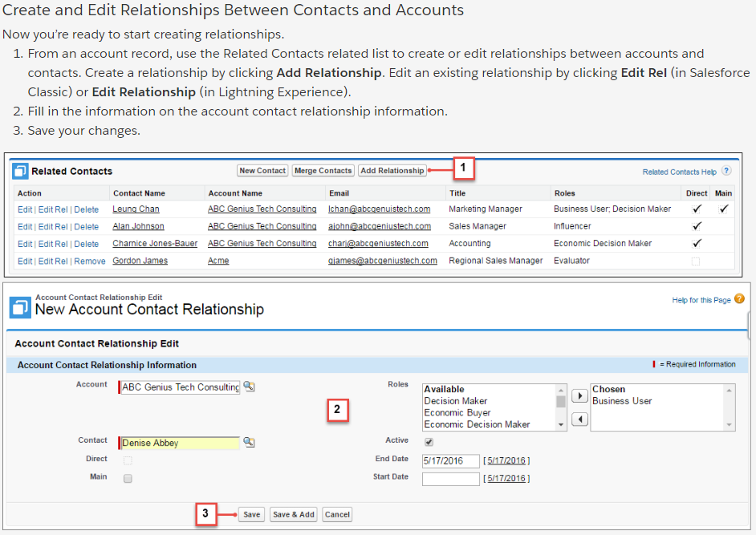
Task: Click the Help for this Page icon
Action: point(739,299)
